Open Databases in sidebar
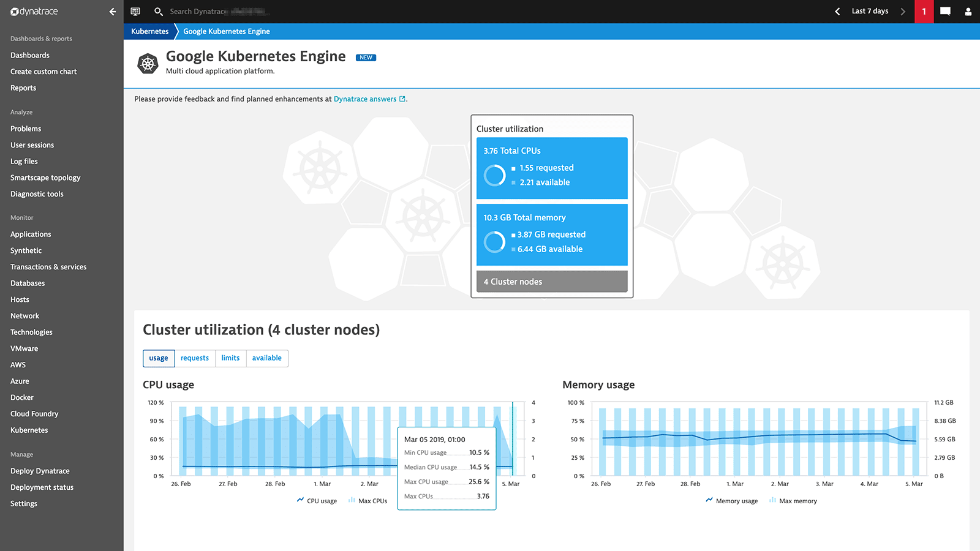 (x=28, y=283)
